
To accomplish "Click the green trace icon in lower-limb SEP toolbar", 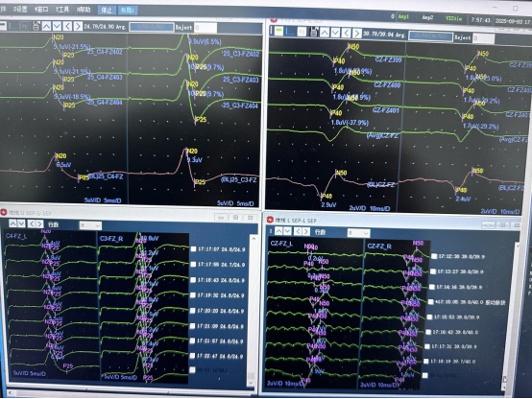I will [278, 31].
